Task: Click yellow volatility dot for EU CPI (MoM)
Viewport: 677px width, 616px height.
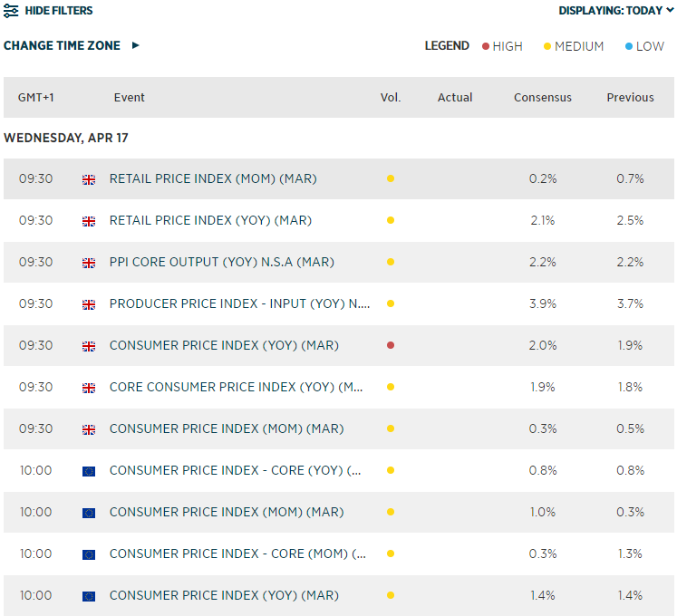Action: tap(391, 512)
